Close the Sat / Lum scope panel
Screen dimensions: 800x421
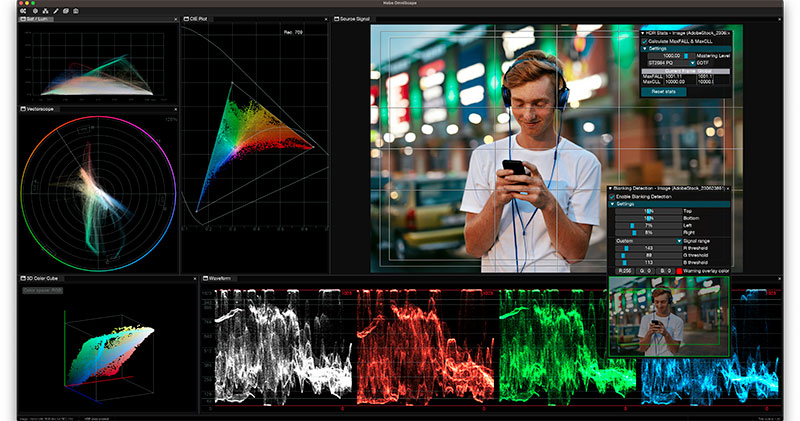[x=175, y=18]
